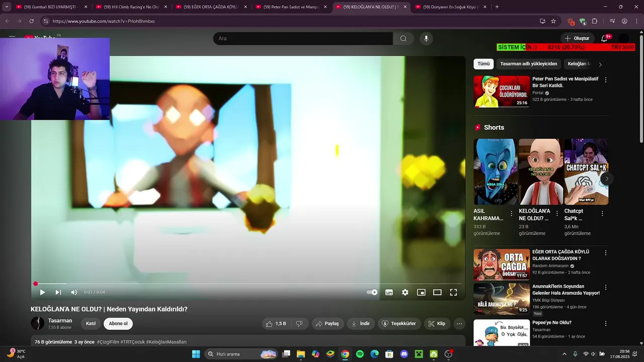Open options for Peter Pan video
Screen dimensions: 644x362
[x=606, y=80]
